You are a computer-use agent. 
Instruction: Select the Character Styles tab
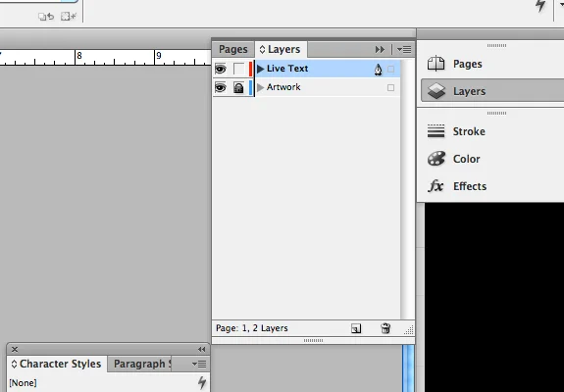coord(57,364)
